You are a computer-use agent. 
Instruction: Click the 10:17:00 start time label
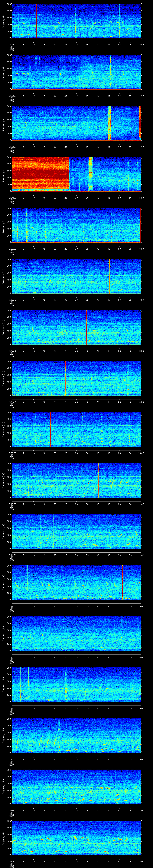pyautogui.click(x=12, y=862)
